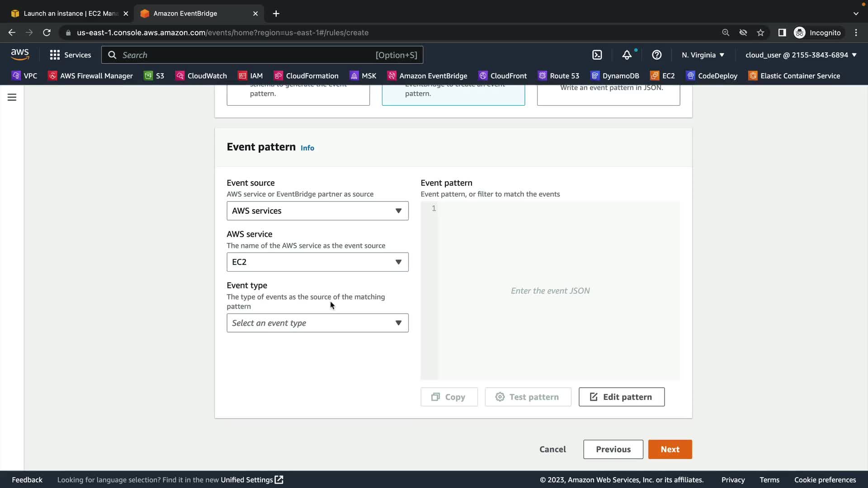The width and height of the screenshot is (868, 488).
Task: Open the Services grid menu
Action: click(x=71, y=55)
